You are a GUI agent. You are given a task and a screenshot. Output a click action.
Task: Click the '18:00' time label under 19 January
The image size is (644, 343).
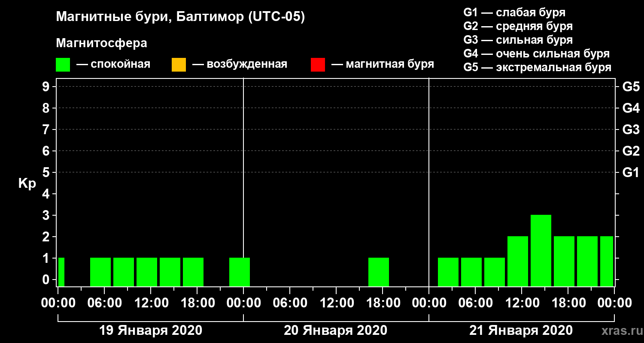197,303
